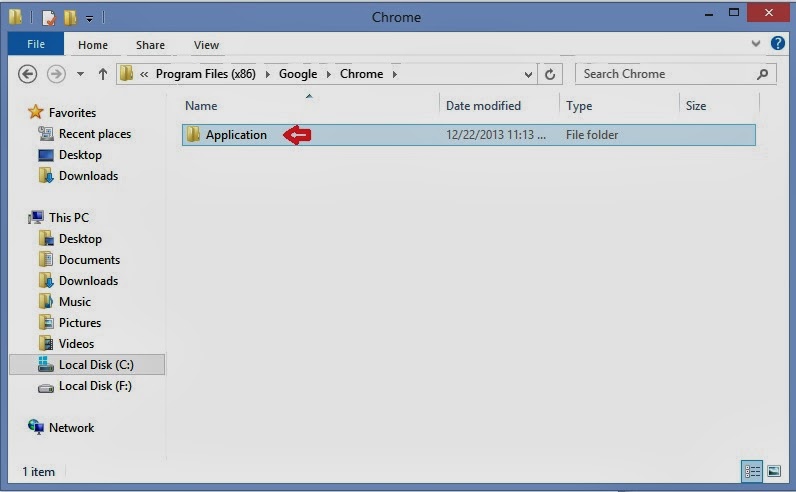Open the address bar history dropdown
Image resolution: width=796 pixels, height=492 pixels.
click(528, 75)
